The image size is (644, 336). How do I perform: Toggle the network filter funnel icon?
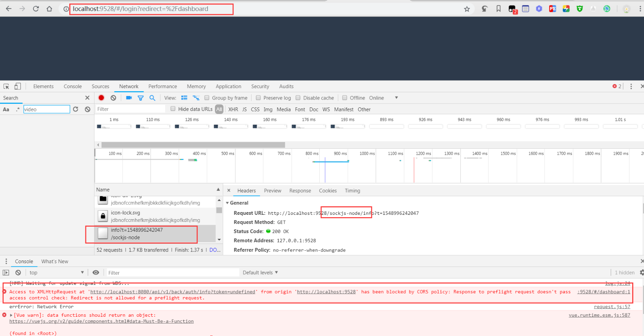(141, 98)
